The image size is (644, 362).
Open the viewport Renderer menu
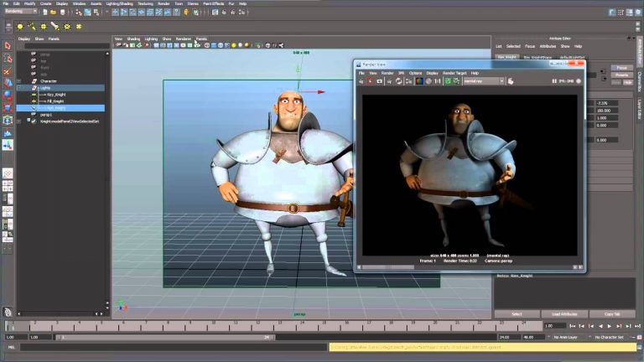pyautogui.click(x=184, y=39)
